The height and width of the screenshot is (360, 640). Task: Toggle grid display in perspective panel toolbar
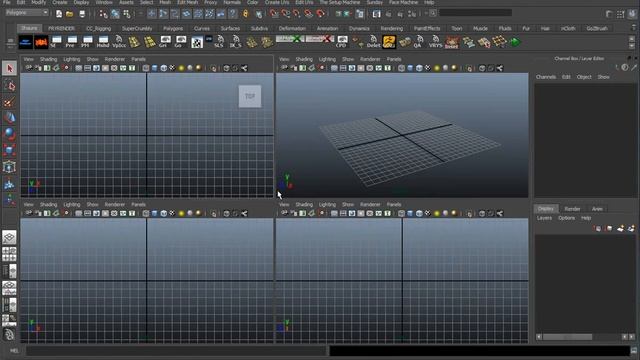click(335, 68)
